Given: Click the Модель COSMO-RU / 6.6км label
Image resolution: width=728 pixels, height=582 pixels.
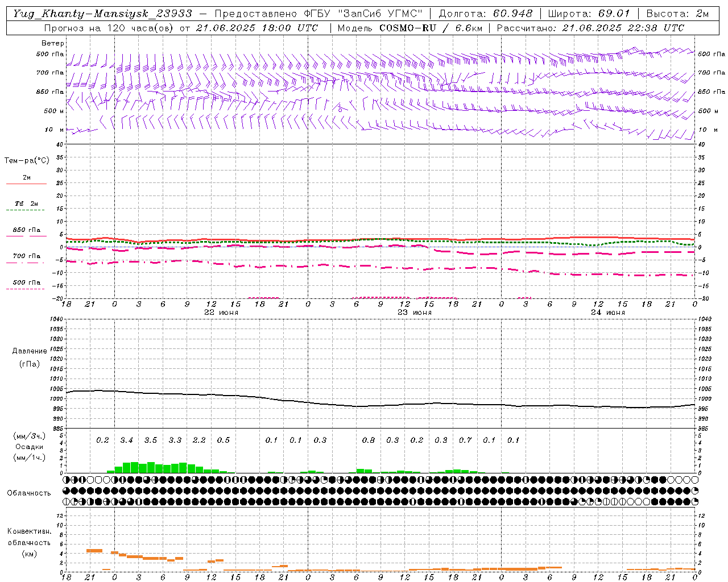Looking at the screenshot, I should click(x=409, y=28).
